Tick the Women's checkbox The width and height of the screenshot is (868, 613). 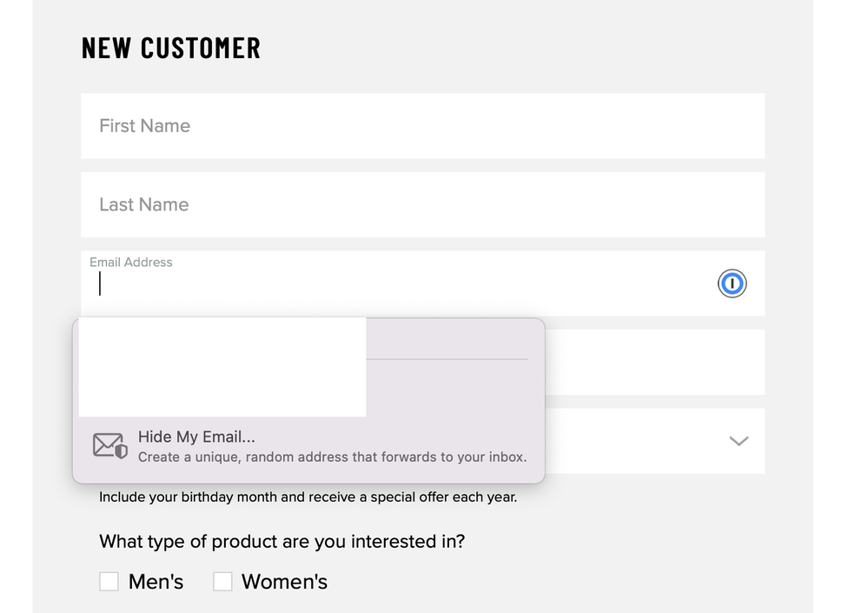223,582
